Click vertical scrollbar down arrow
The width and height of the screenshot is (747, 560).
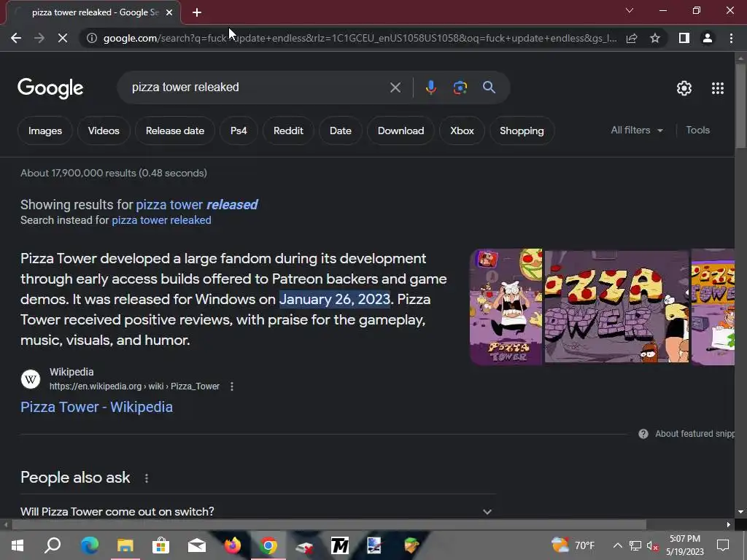point(740,512)
